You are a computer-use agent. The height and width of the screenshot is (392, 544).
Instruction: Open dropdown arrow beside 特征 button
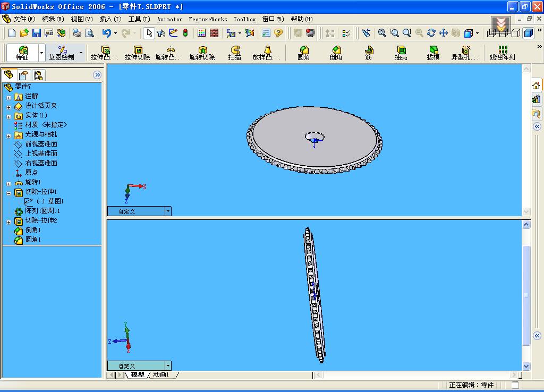pos(41,53)
